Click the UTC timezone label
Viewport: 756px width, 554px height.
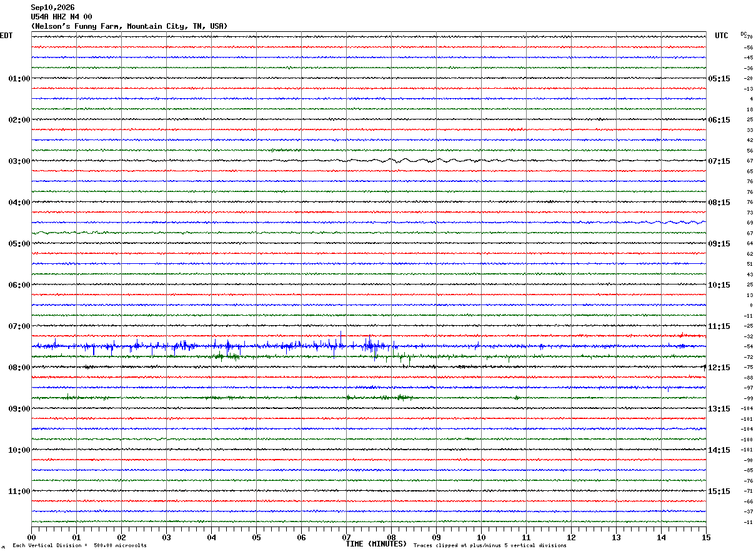(x=722, y=36)
